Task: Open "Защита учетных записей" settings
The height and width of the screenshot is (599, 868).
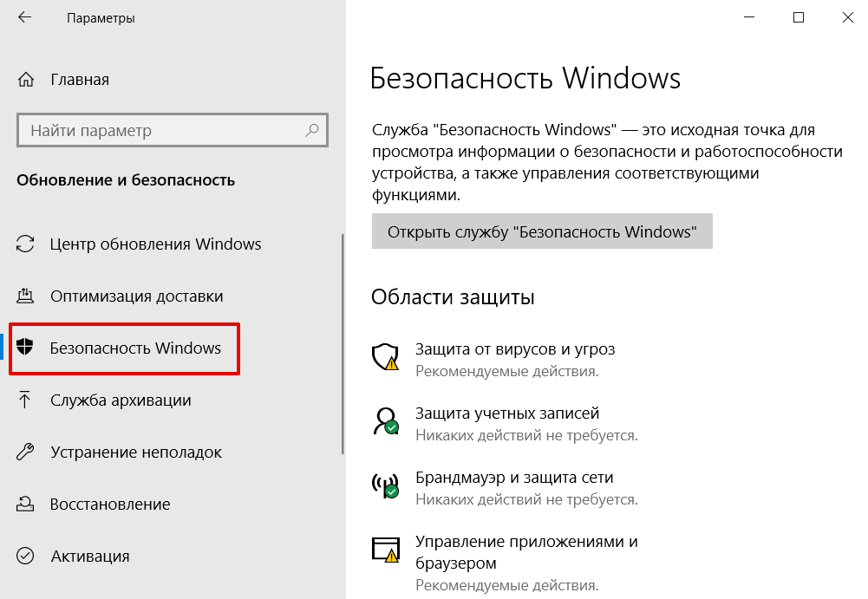Action: pyautogui.click(x=511, y=413)
